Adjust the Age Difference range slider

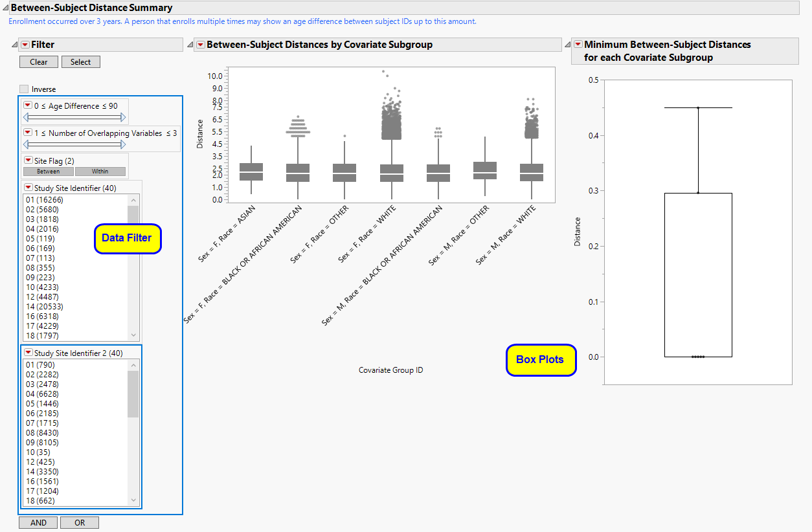[x=74, y=118]
